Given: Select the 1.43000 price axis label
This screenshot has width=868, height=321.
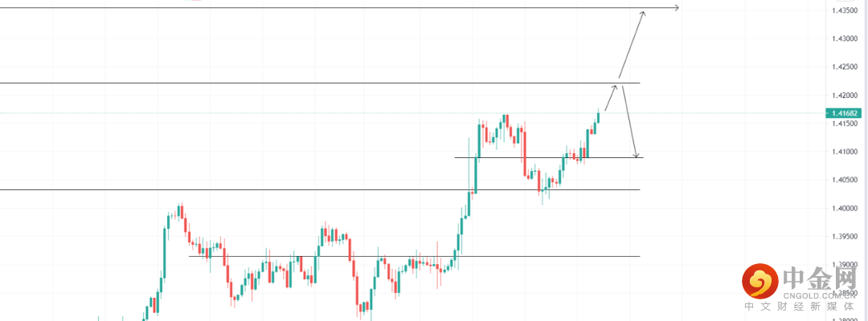Looking at the screenshot, I should tap(849, 39).
